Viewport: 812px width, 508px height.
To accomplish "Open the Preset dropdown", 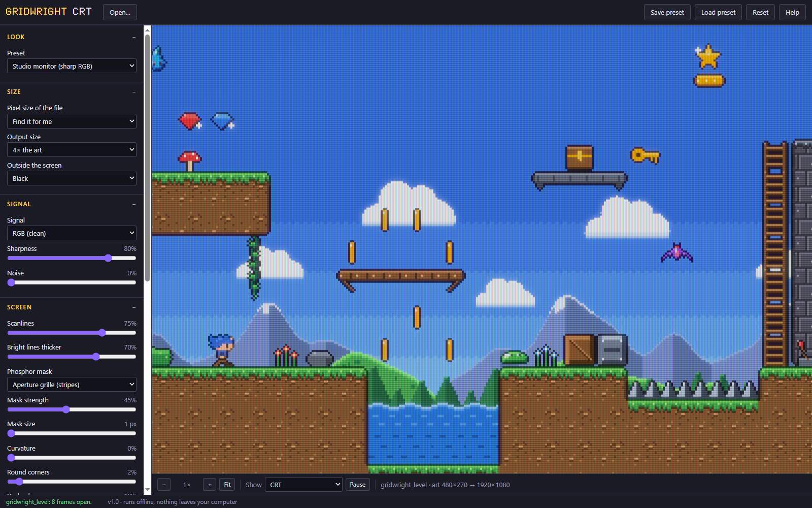I will [x=72, y=66].
